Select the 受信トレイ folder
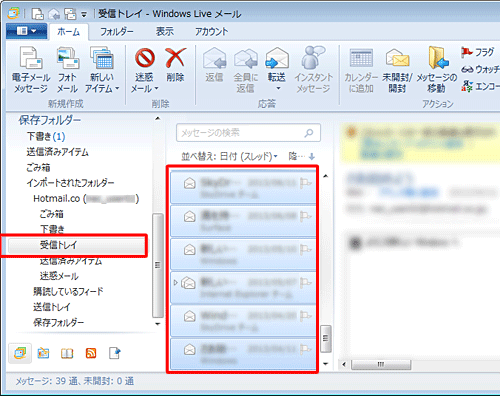This screenshot has width=500, height=396. point(77,245)
